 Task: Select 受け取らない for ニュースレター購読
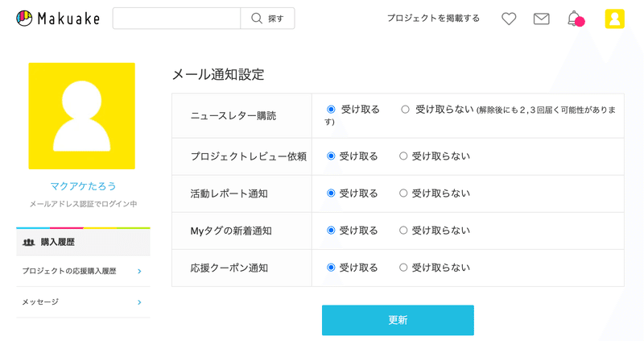[406, 109]
